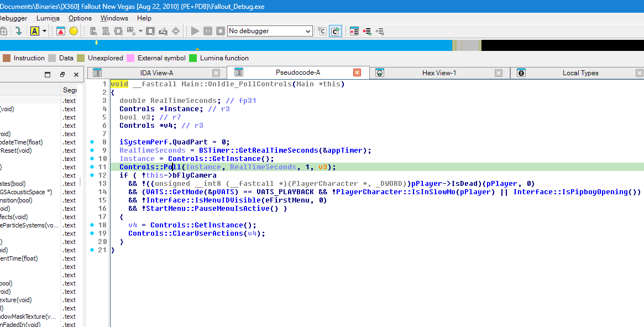Click the green jump arrow icon
The width and height of the screenshot is (644, 327).
18,31
